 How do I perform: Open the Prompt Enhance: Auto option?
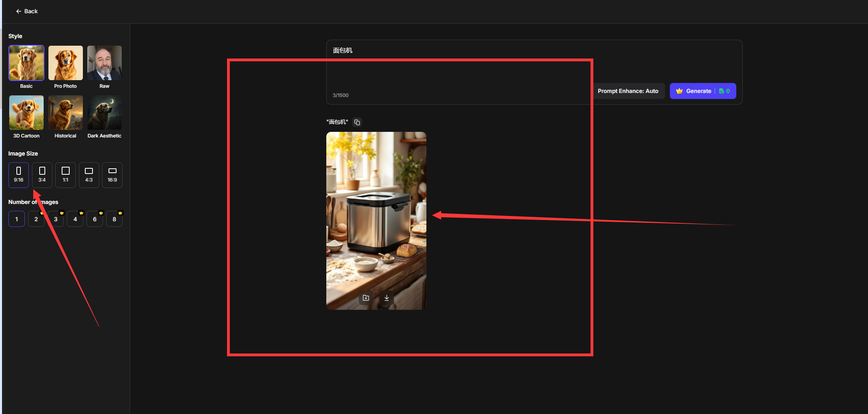click(627, 91)
